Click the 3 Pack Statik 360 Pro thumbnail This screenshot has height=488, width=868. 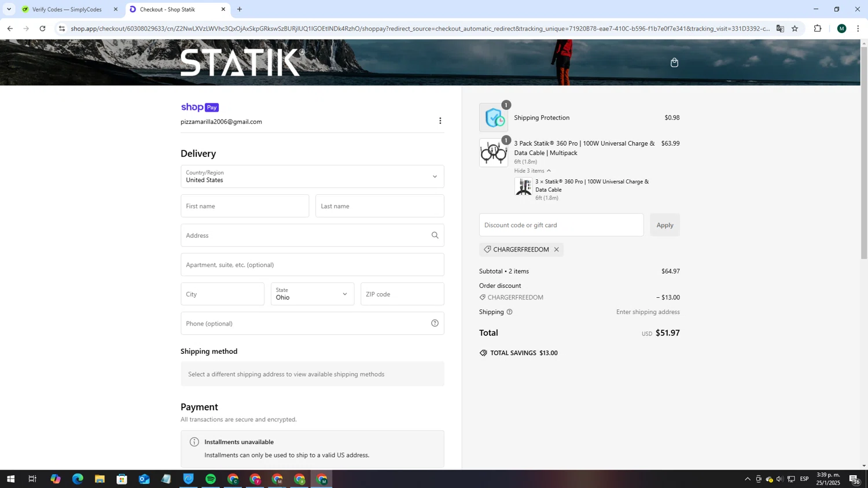coord(494,153)
